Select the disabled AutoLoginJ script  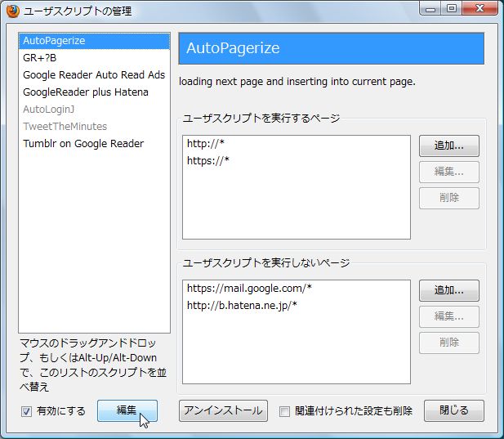(x=94, y=110)
